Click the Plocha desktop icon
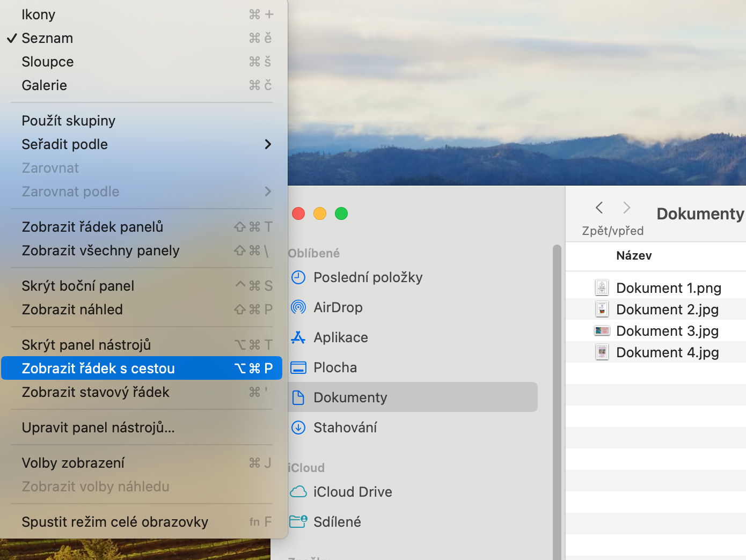 click(298, 367)
